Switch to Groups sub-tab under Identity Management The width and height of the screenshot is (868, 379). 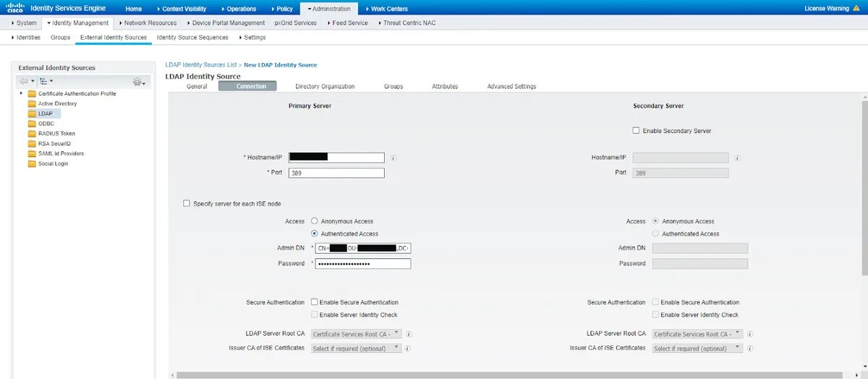click(60, 38)
